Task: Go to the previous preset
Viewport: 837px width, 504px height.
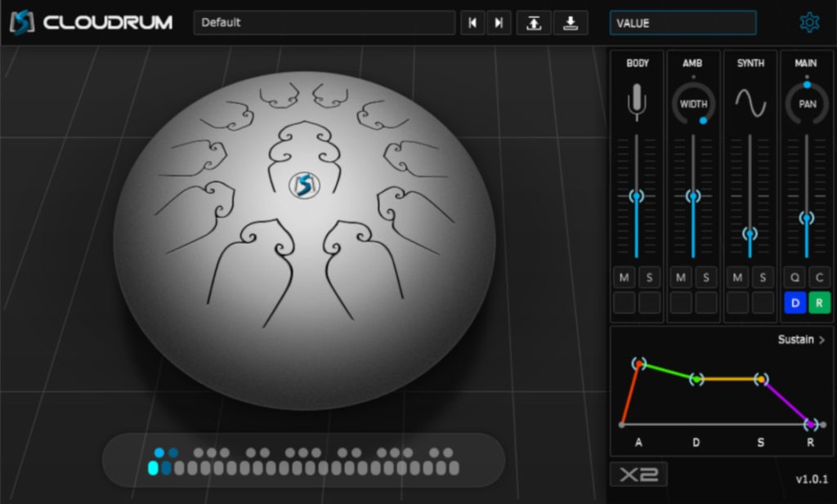Action: tap(472, 23)
